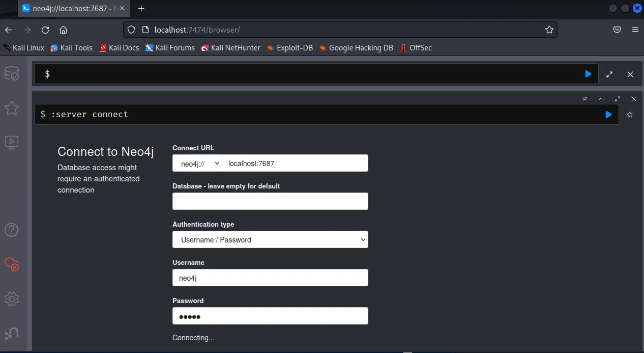Run the top editor command play button
Viewport: 644px width, 353px height.
tap(589, 74)
